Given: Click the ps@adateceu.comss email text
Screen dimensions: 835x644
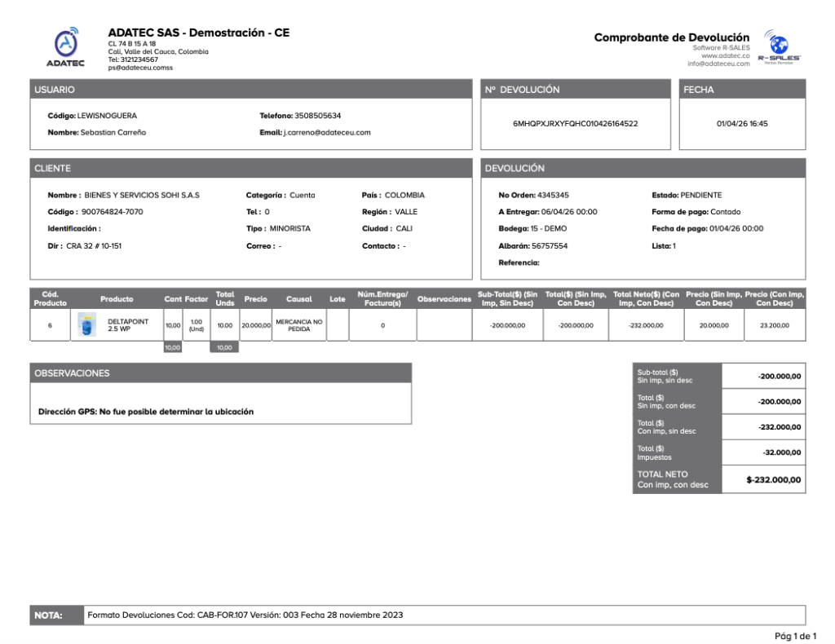Looking at the screenshot, I should coord(140,68).
